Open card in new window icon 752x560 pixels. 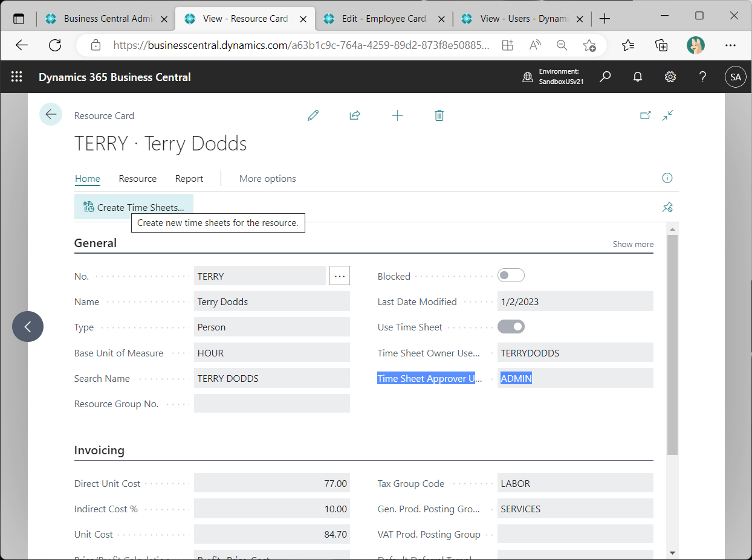tap(646, 115)
